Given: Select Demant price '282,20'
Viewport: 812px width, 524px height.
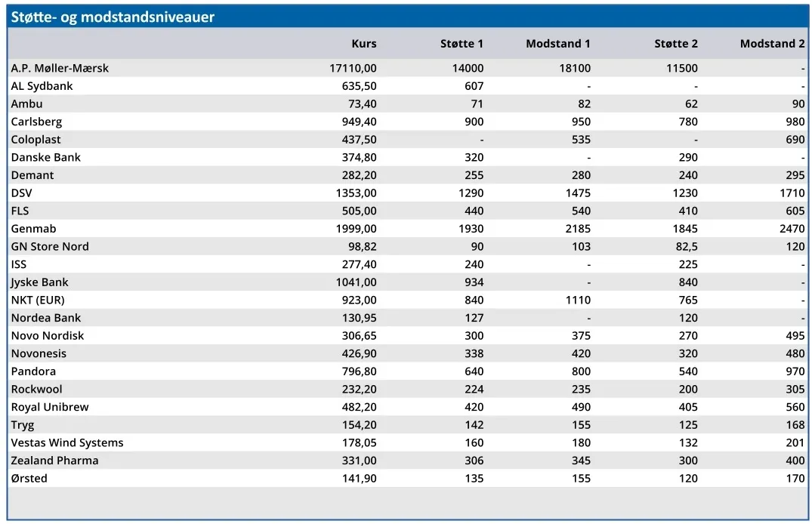Looking at the screenshot, I should [359, 175].
